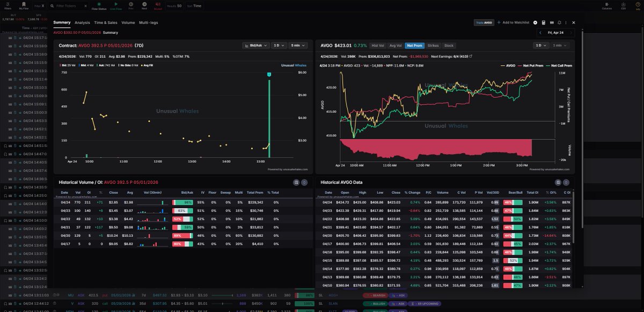
Task: Set an alert with bell icon
Action: coord(560,23)
